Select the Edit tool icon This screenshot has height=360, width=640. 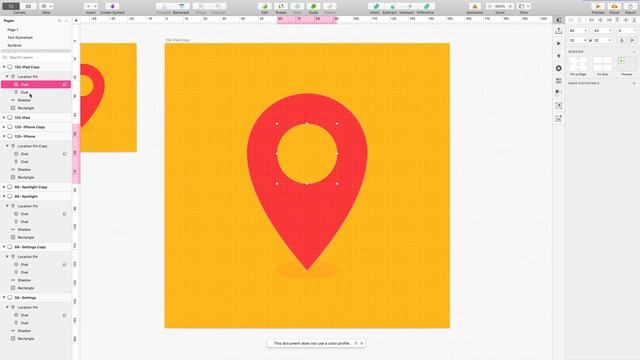coord(264,7)
